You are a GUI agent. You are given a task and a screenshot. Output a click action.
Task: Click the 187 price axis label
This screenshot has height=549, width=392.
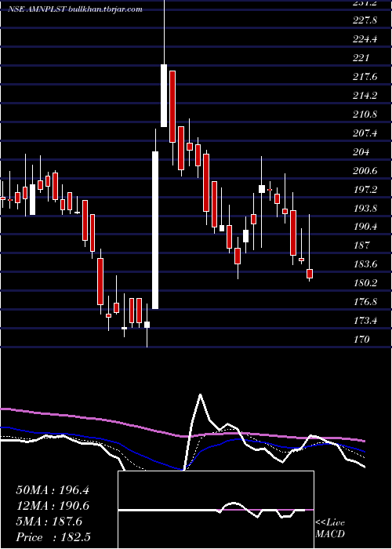click(361, 245)
